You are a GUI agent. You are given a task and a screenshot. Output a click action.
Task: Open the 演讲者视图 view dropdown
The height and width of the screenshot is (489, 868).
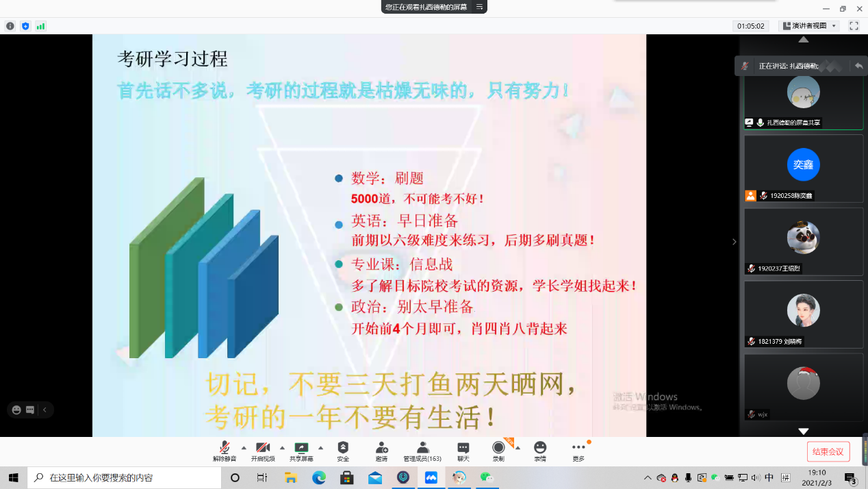(810, 26)
